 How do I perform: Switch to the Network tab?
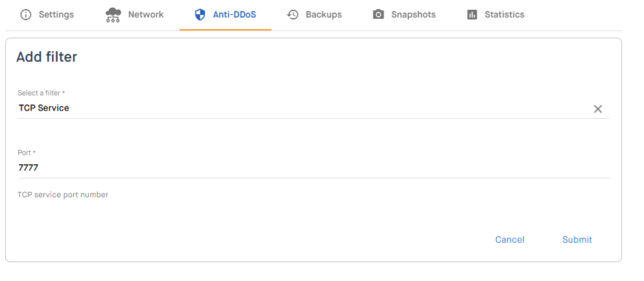(146, 14)
